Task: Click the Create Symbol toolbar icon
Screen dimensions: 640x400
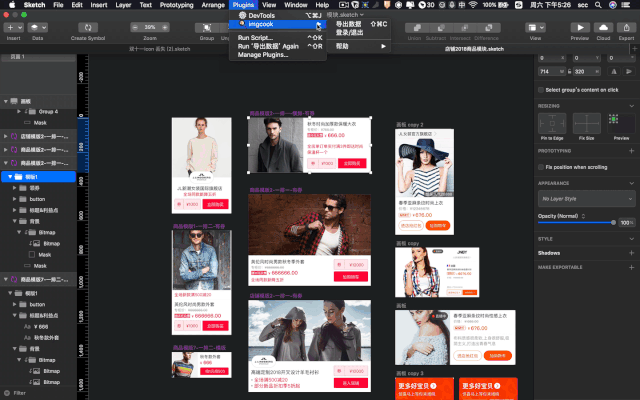Action: [88, 27]
